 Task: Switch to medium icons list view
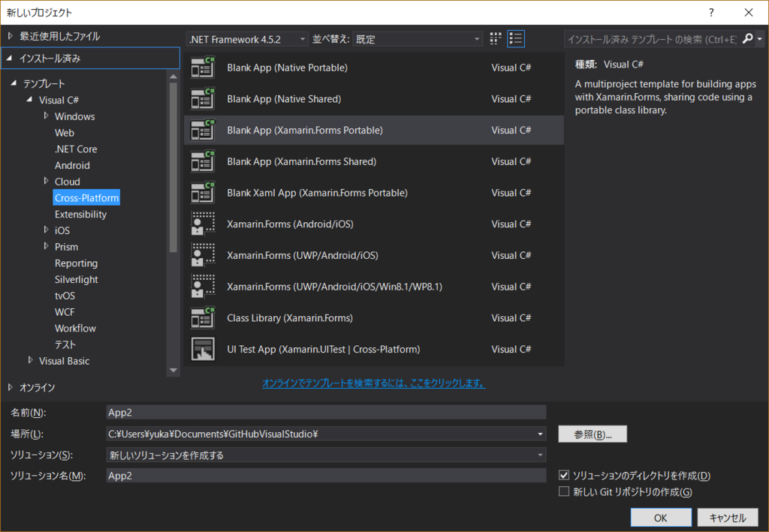coord(515,39)
